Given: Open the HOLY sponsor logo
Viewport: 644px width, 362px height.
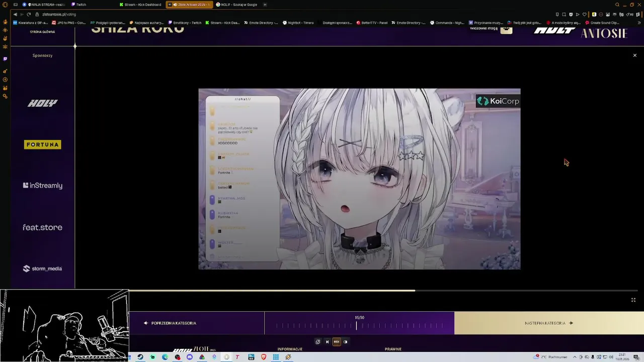Looking at the screenshot, I should click(43, 103).
